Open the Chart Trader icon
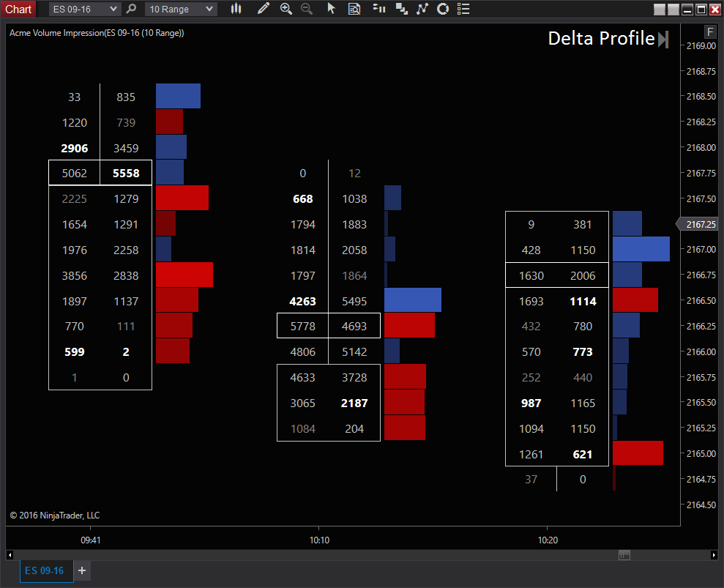The width and height of the screenshot is (724, 588). pos(379,9)
